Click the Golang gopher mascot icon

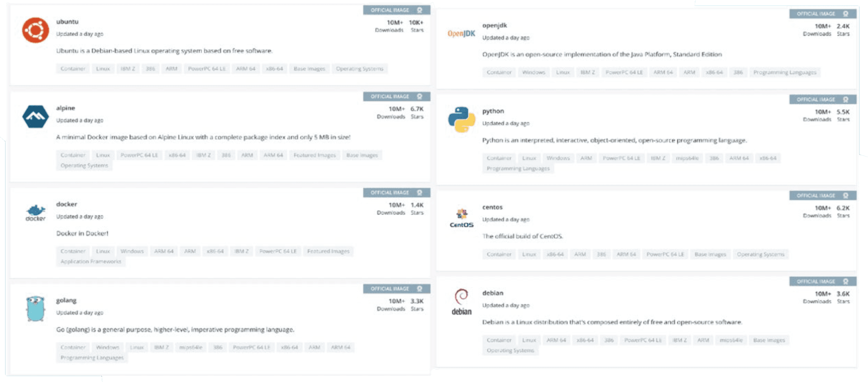[36, 309]
